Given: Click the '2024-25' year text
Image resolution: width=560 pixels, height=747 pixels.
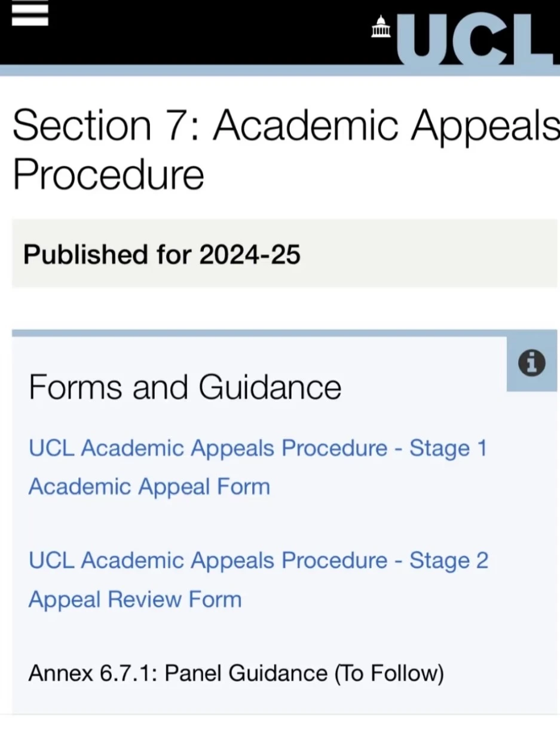Looking at the screenshot, I should pyautogui.click(x=250, y=254).
